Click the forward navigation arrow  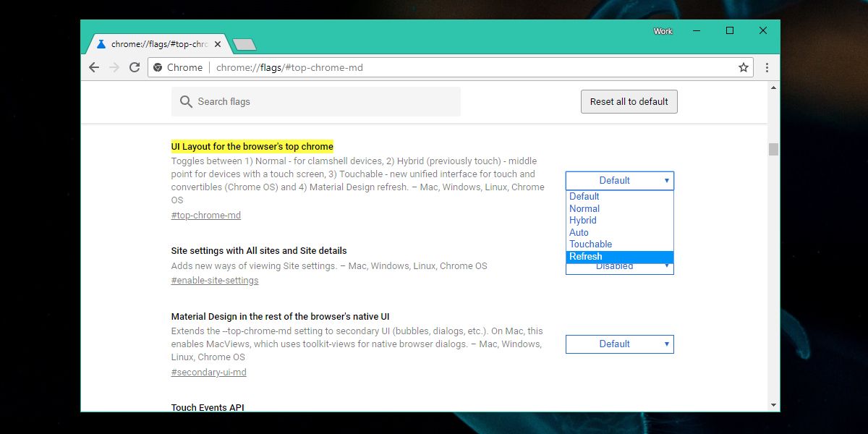[114, 67]
